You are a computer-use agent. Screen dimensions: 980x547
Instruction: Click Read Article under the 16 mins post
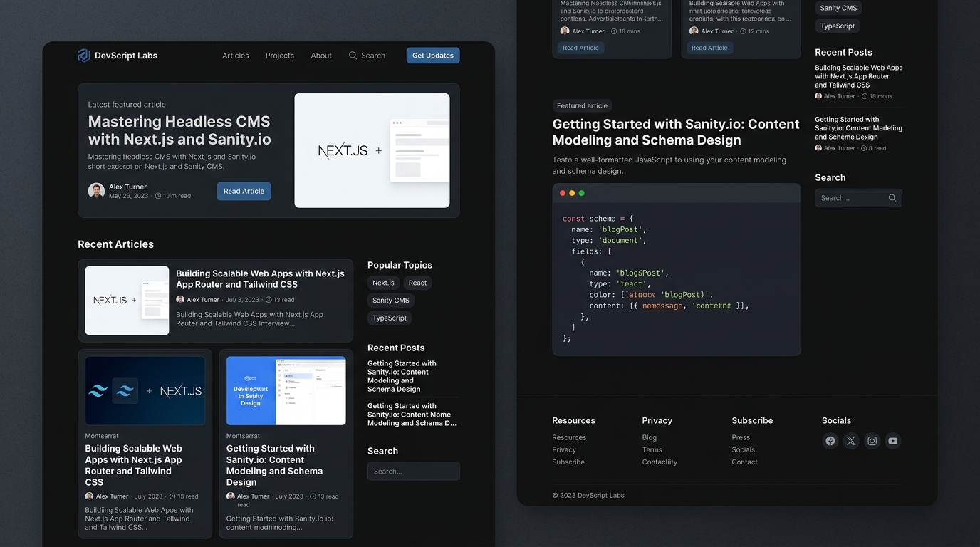click(x=581, y=48)
